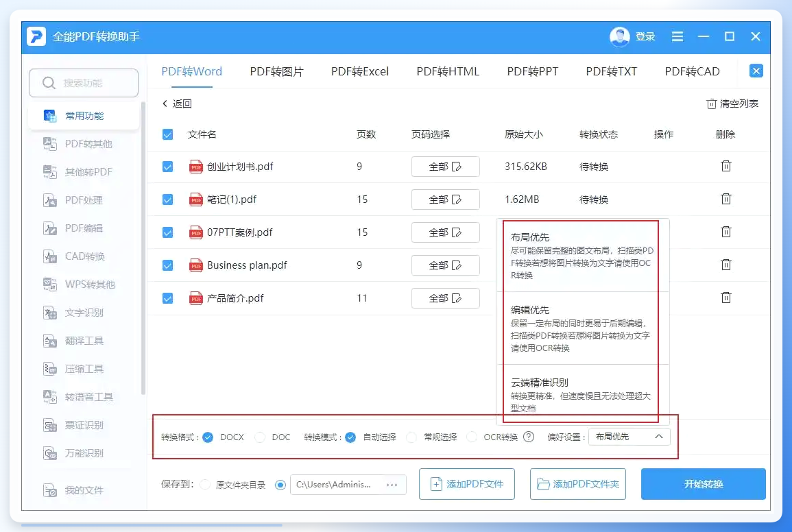This screenshot has width=792, height=532.
Task: Select 常规选择 conversion mode
Action: [x=411, y=437]
